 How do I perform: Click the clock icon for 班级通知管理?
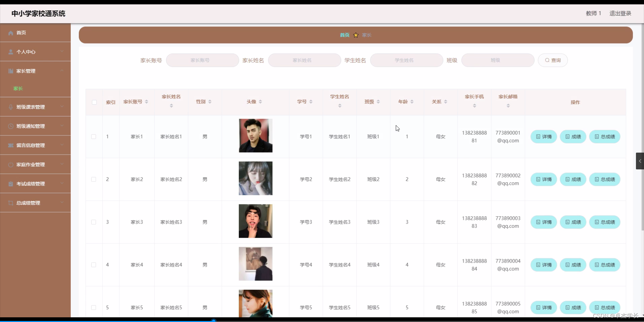click(x=10, y=126)
